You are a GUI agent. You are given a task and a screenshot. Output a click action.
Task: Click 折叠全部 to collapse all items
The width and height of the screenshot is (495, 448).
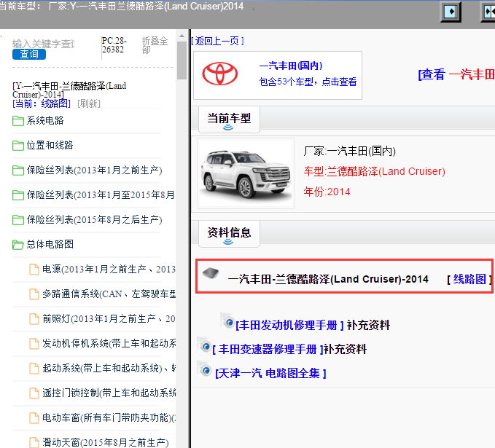(155, 45)
